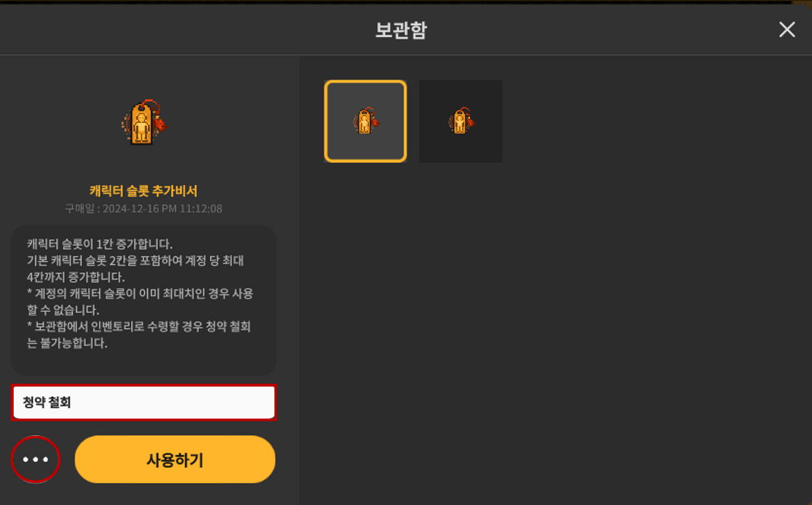
Task: Click the line starting with 기본 캐릭터 슬롯 2칸
Action: pyautogui.click(x=135, y=261)
